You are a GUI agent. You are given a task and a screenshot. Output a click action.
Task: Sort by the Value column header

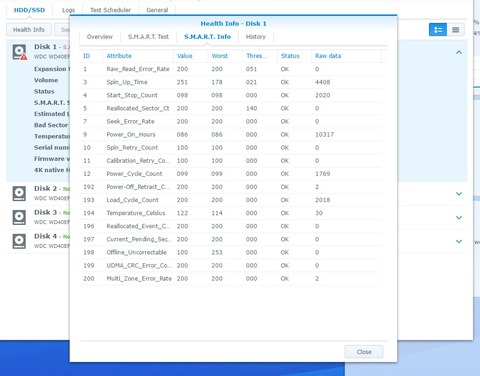(191, 56)
